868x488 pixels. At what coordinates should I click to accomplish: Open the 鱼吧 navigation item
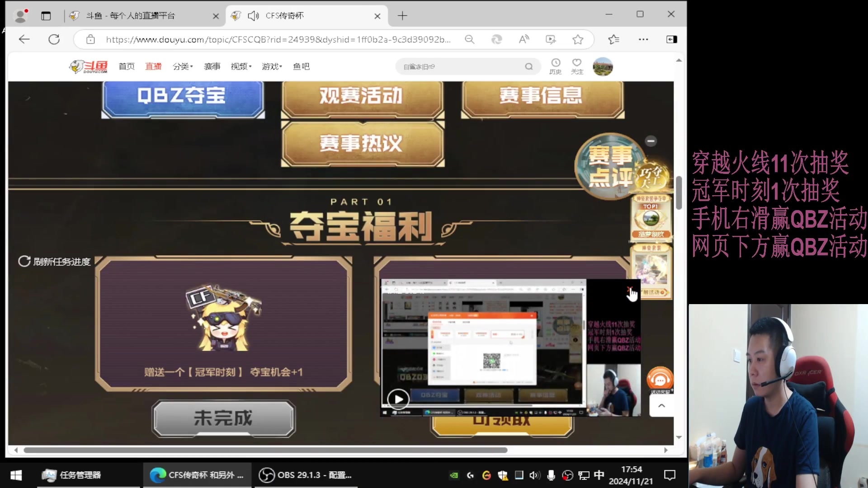point(301,66)
